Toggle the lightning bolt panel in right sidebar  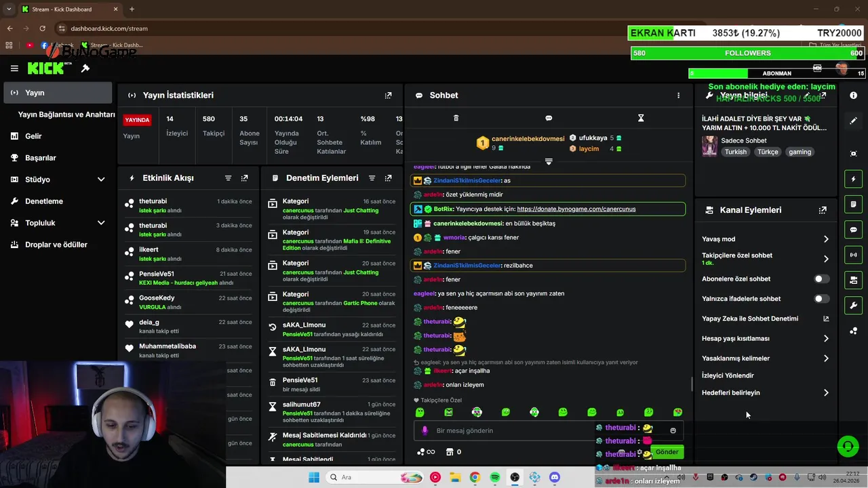point(853,179)
